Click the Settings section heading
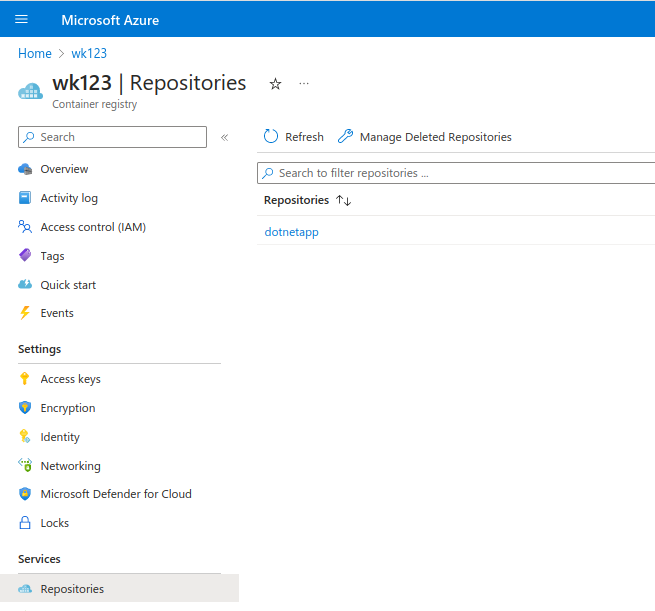The width and height of the screenshot is (655, 611). coord(39,349)
